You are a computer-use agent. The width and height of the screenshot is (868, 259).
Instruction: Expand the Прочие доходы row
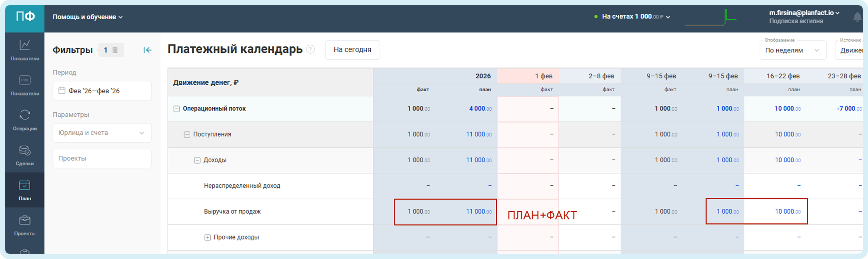[x=207, y=238]
